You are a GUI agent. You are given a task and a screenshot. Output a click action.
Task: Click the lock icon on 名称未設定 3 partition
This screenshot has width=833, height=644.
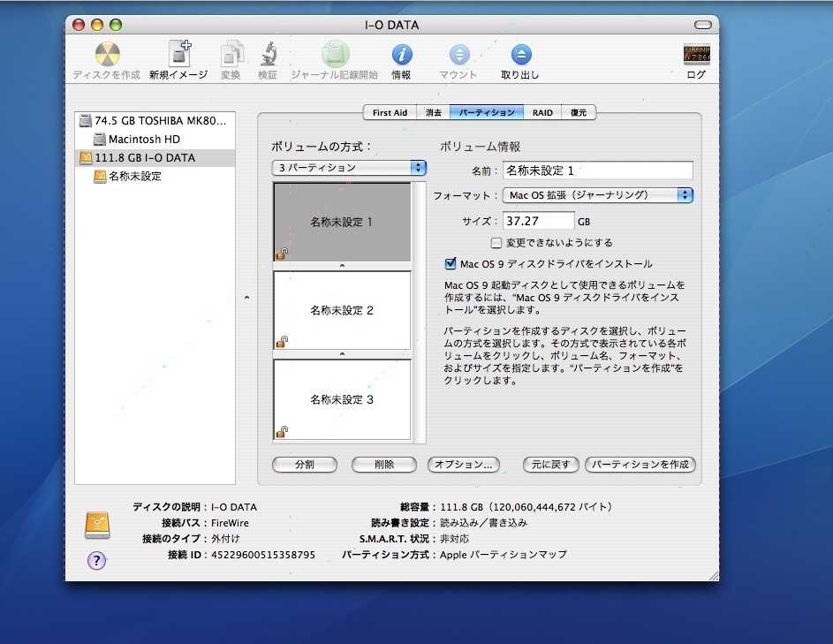coord(282,431)
